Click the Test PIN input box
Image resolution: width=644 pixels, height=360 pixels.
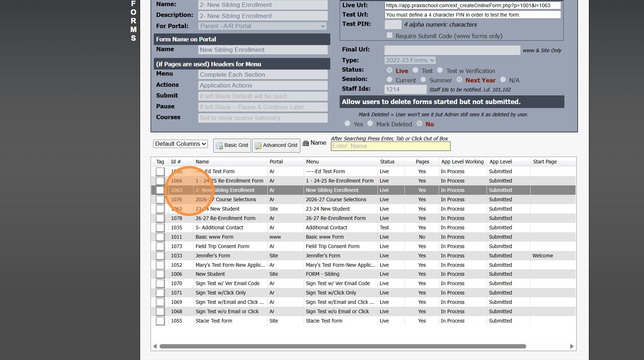393,24
